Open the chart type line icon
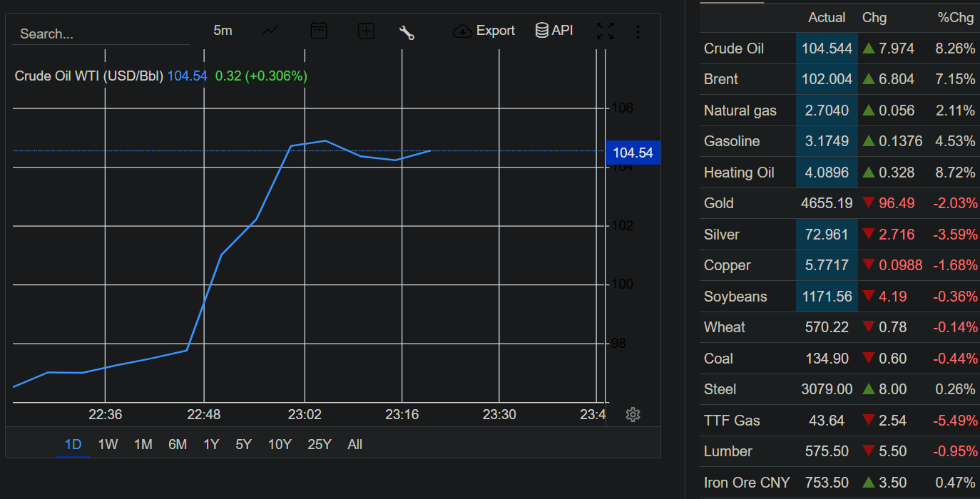The width and height of the screenshot is (980, 499). pyautogui.click(x=270, y=31)
